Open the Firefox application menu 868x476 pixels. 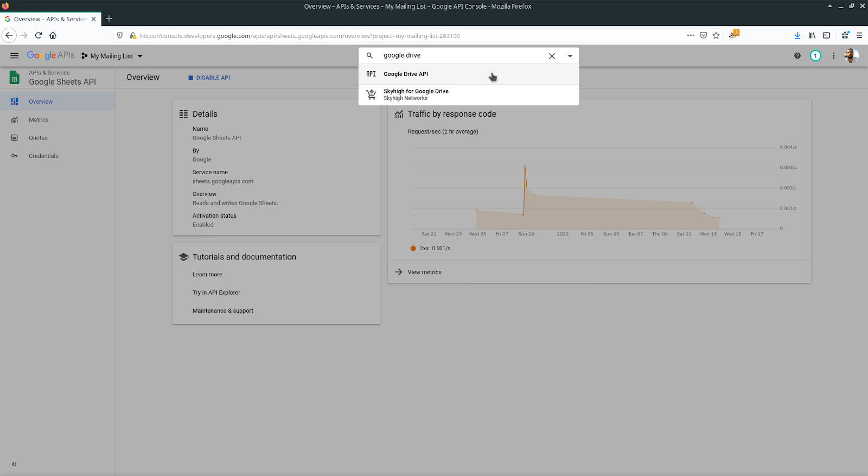[x=859, y=35]
